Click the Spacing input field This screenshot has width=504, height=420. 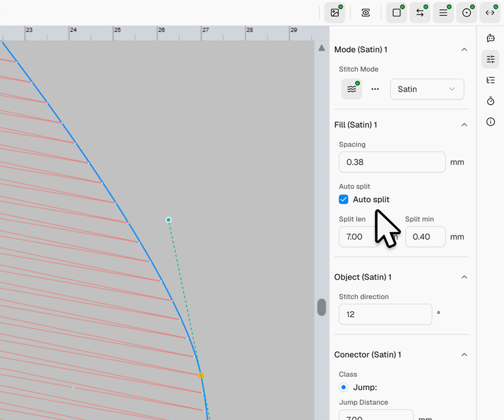(x=392, y=162)
